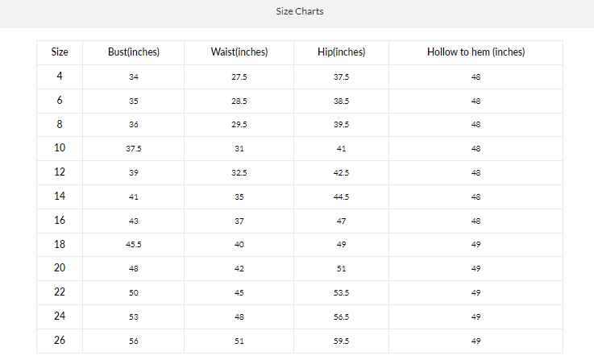The image size is (594, 364).
Task: Click hip value 59.5
Action: pos(342,341)
